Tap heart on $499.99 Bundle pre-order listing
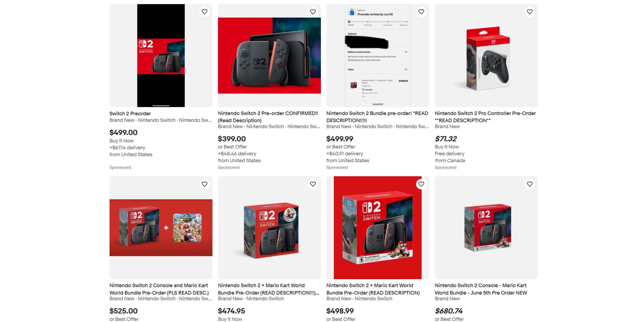This screenshot has width=644, height=322. (421, 12)
